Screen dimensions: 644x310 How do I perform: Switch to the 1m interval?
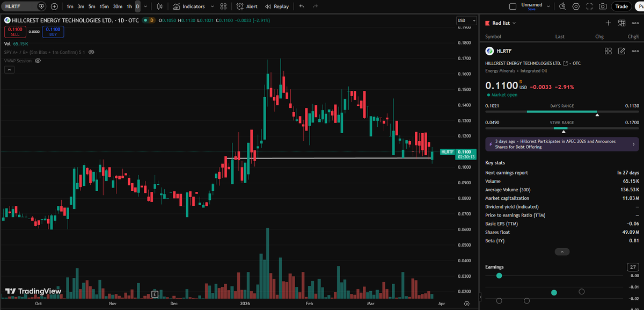click(x=70, y=6)
